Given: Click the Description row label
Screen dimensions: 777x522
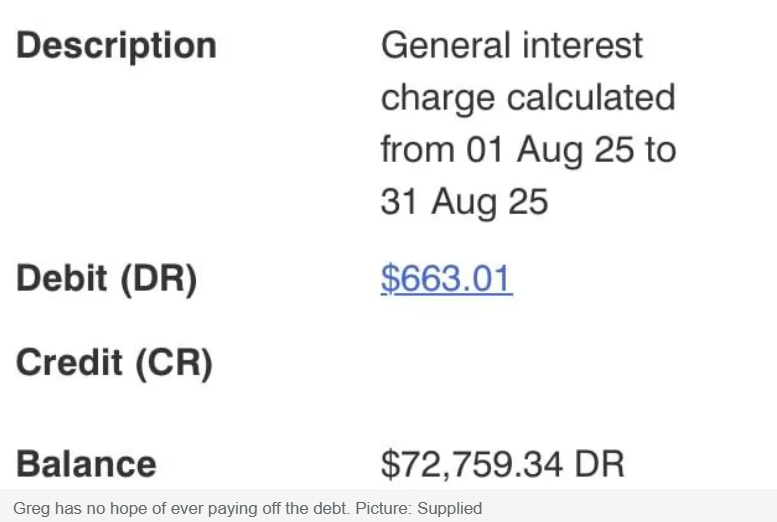Looking at the screenshot, I should (116, 46).
